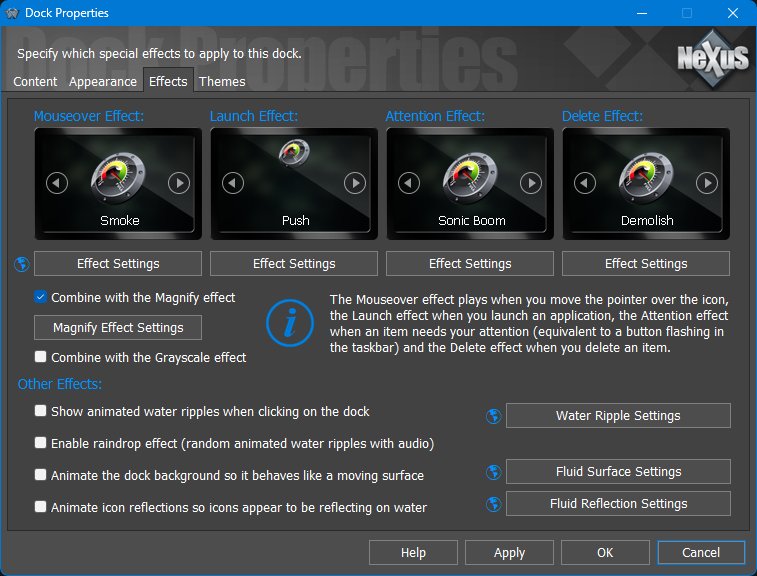
Task: Click the Push effect gauge preview
Action: point(294,152)
